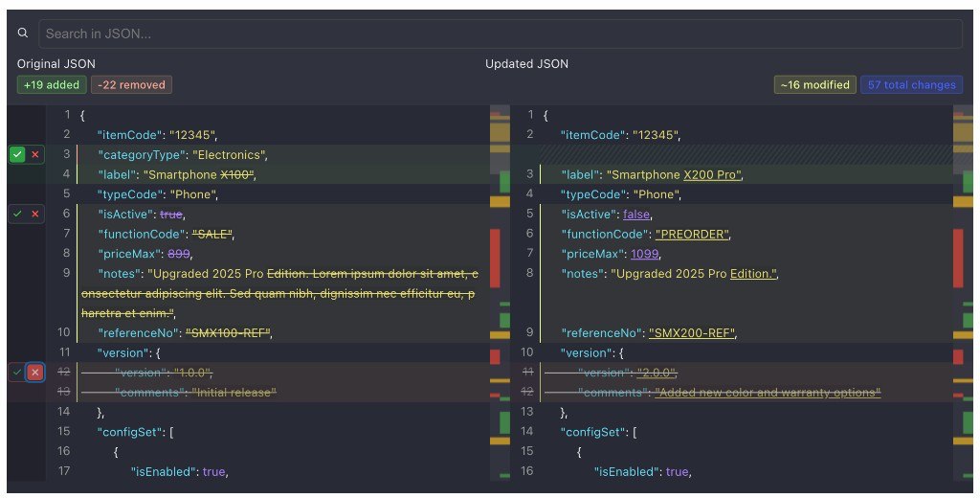Click the +19 added badge
This screenshot has height=498, width=980.
pyautogui.click(x=52, y=85)
